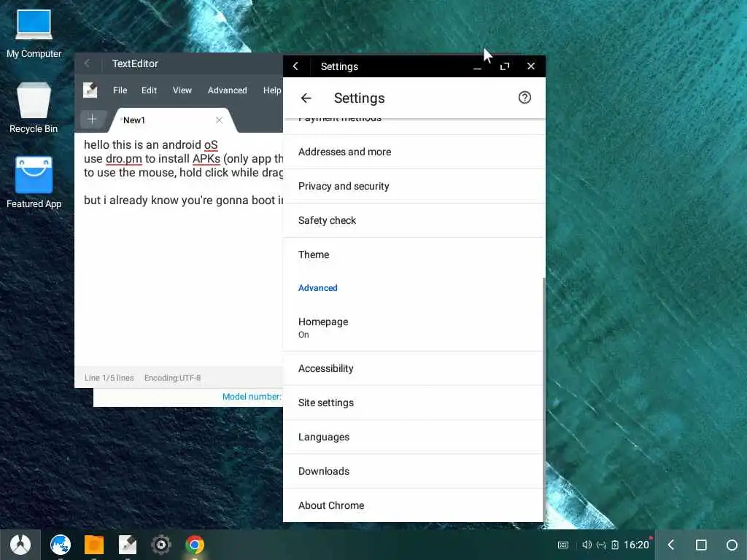Image resolution: width=747 pixels, height=560 pixels.
Task: Open Accessibility settings
Action: [413, 368]
